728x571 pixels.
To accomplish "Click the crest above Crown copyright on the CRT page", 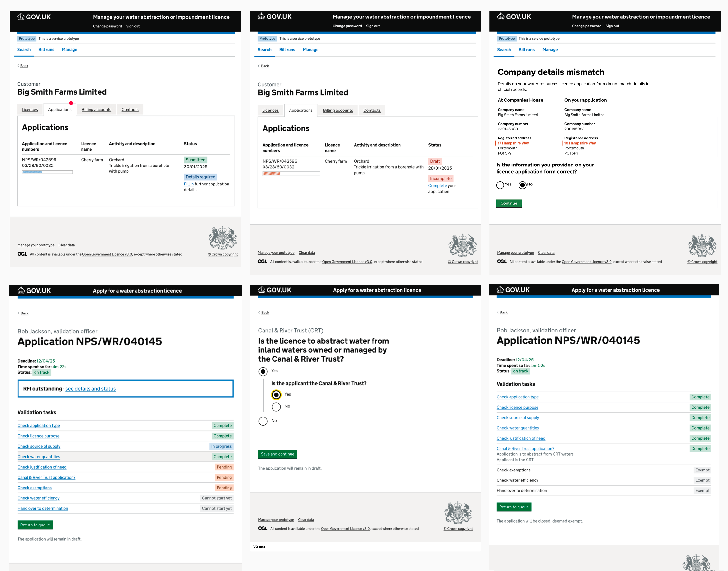I will click(458, 513).
